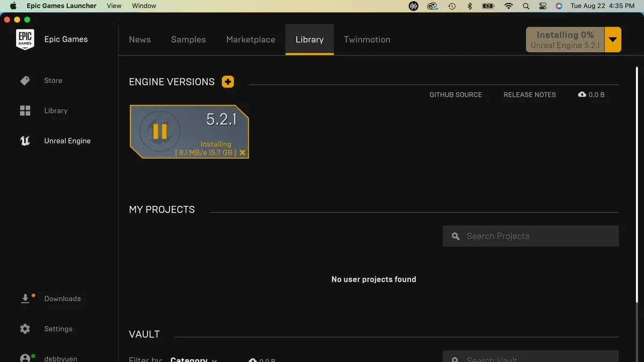644x362 pixels.
Task: Click the Epic Games sidebar title
Action: (x=66, y=39)
